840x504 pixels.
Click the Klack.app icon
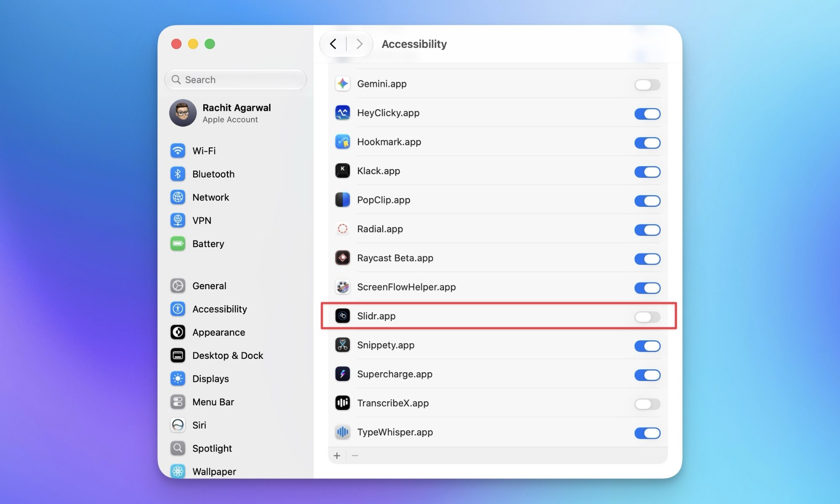tap(342, 171)
